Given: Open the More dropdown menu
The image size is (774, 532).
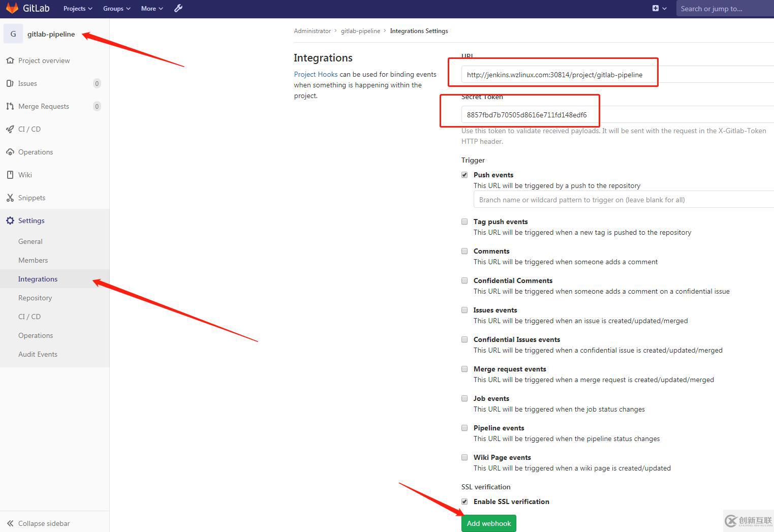Looking at the screenshot, I should click(152, 9).
